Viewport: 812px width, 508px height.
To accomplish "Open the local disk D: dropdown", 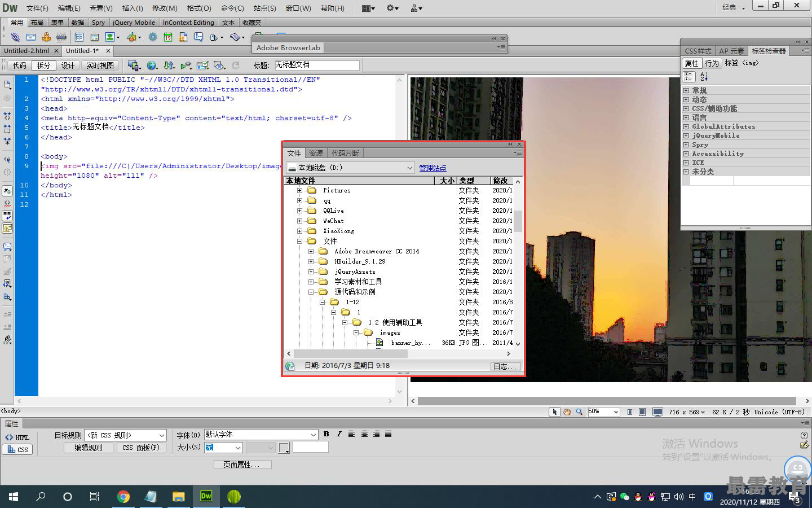I will (351, 168).
